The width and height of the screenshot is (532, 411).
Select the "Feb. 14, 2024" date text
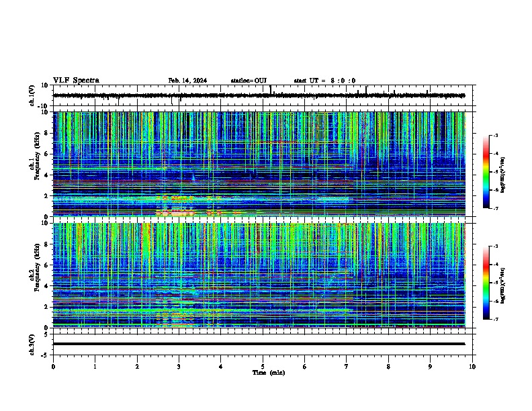(187, 81)
